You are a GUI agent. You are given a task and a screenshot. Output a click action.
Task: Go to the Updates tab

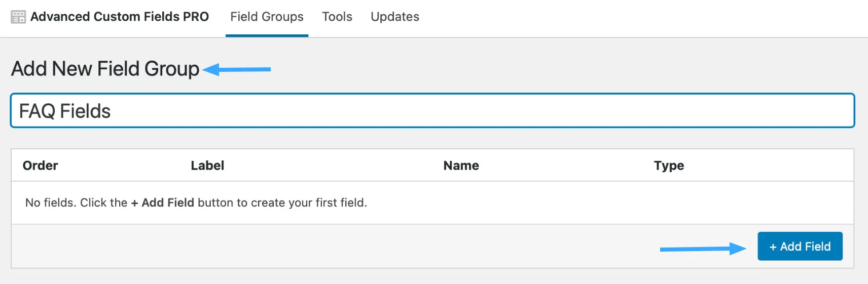point(395,17)
